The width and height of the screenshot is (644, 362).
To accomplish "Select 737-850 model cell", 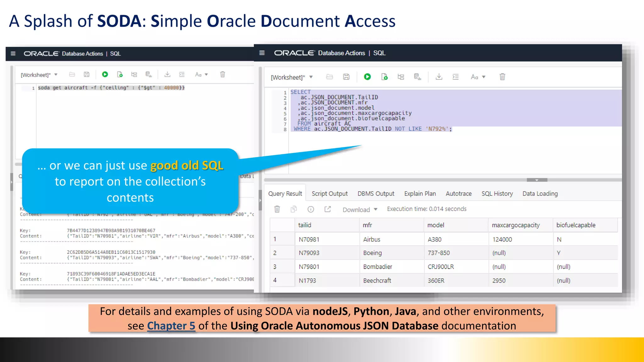I will point(456,253).
